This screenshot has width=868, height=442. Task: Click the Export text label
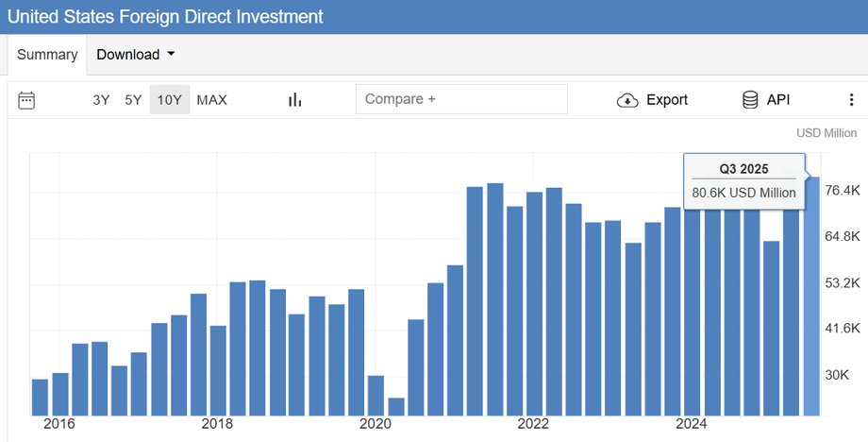click(x=667, y=100)
